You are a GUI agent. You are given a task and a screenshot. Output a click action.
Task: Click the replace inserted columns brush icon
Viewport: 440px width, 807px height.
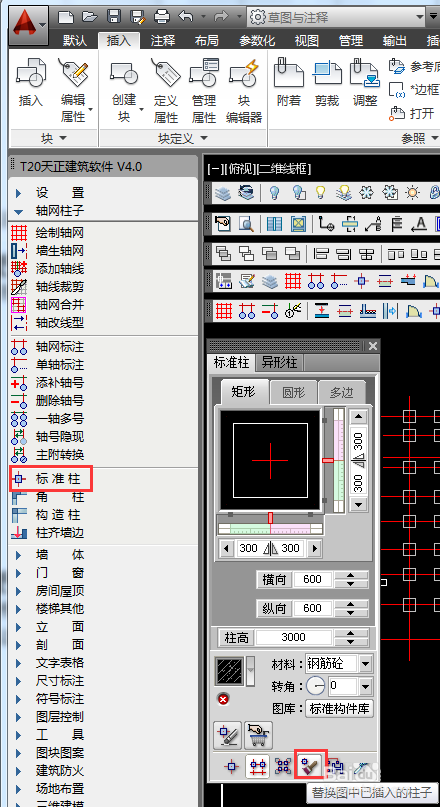(x=311, y=765)
